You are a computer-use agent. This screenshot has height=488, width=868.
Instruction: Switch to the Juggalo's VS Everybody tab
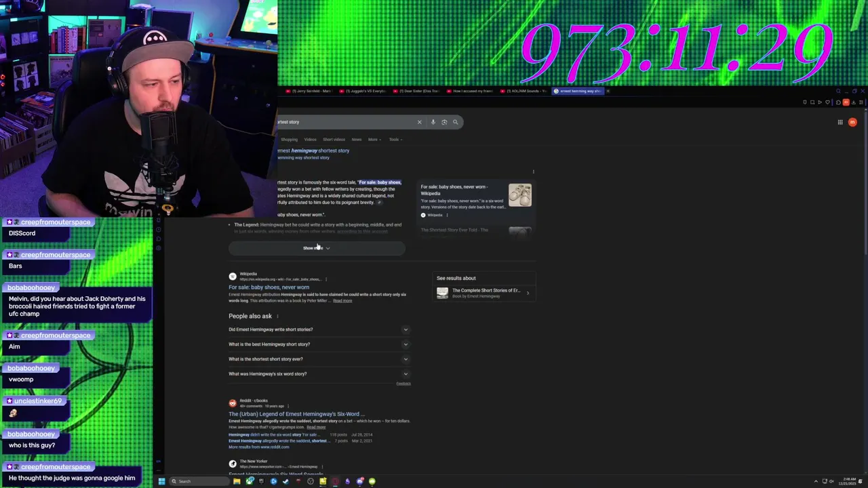[363, 91]
